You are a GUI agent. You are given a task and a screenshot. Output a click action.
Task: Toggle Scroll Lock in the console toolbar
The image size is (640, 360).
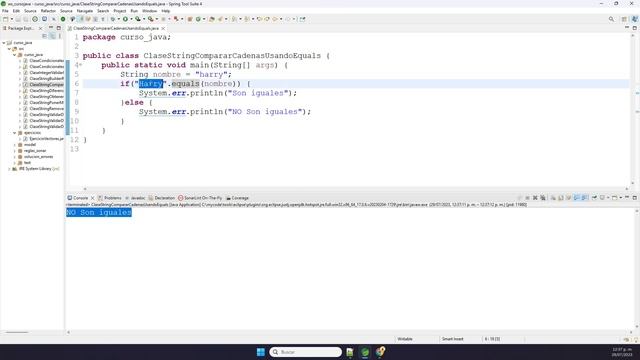coord(561,198)
